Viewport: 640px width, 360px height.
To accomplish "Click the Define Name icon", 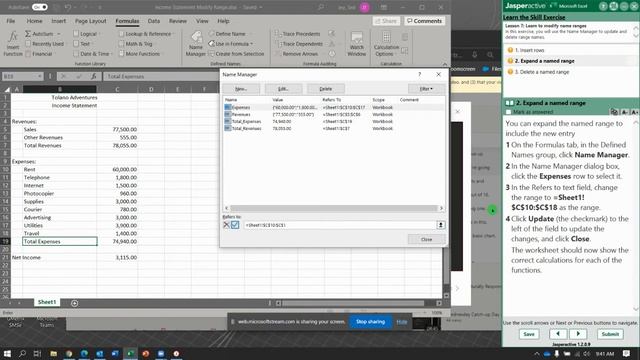I will (212, 33).
